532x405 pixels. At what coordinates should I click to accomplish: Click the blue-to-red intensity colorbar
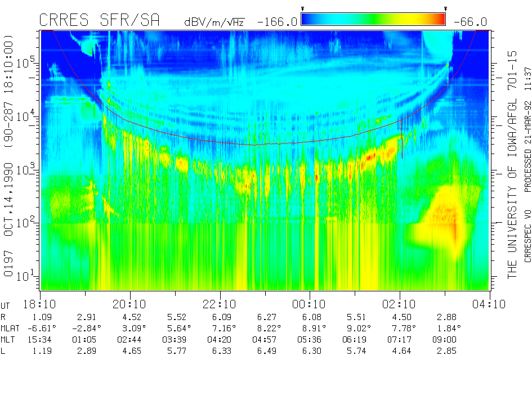click(373, 19)
